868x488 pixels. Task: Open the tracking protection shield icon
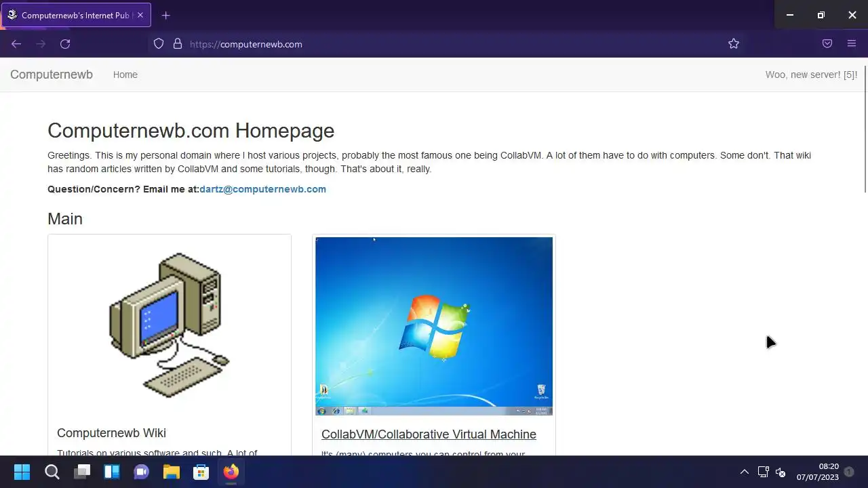[x=159, y=44]
